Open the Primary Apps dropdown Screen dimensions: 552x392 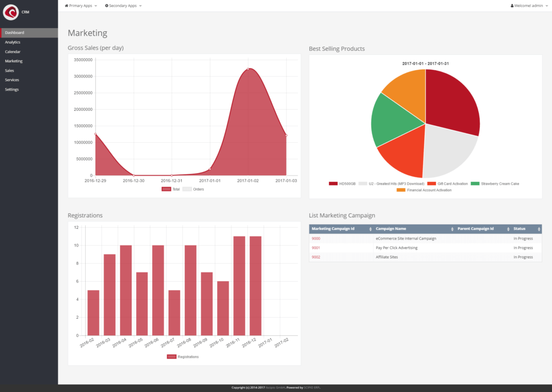pyautogui.click(x=81, y=5)
